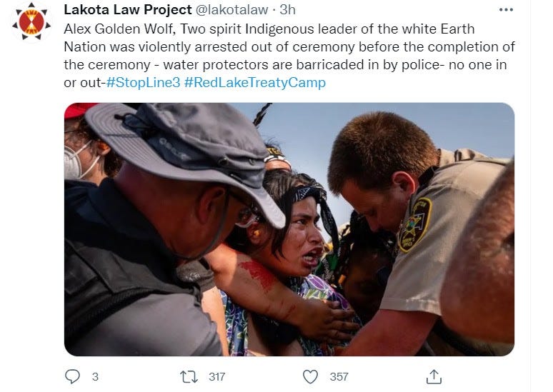
Task: Click the red cap at the photo's corner
Action: point(79,110)
